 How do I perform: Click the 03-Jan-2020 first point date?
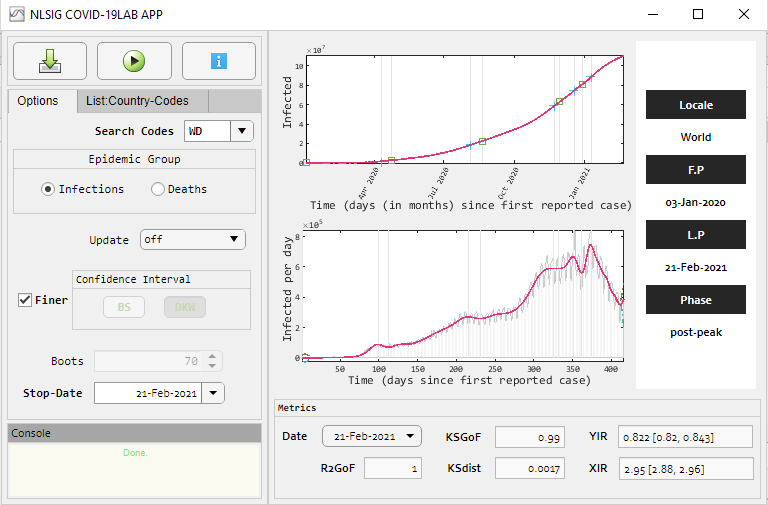coord(696,202)
